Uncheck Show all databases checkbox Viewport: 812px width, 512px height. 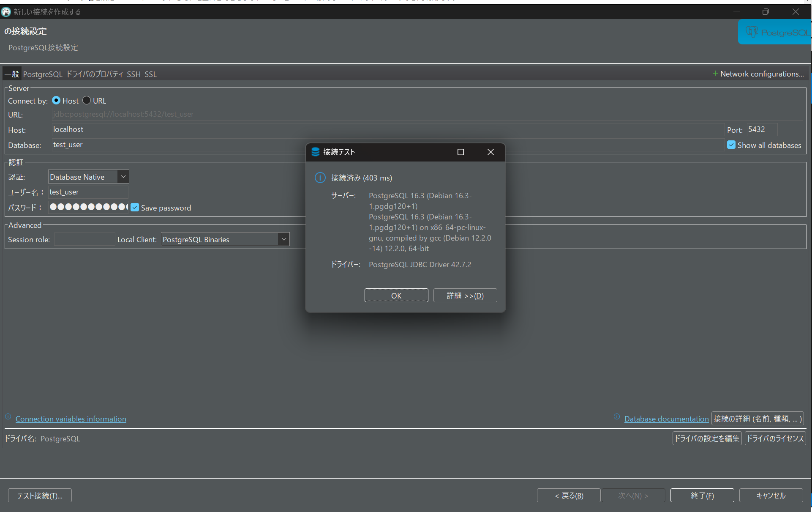pos(731,145)
